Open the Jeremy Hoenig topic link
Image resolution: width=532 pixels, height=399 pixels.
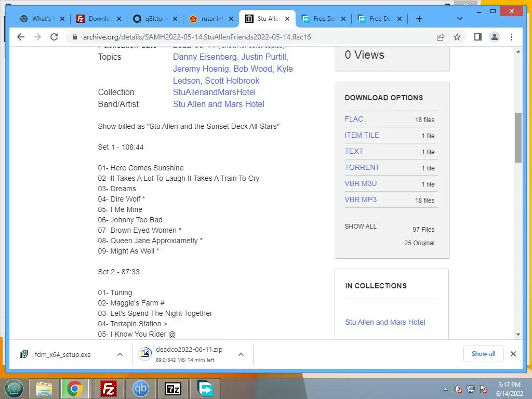point(201,69)
